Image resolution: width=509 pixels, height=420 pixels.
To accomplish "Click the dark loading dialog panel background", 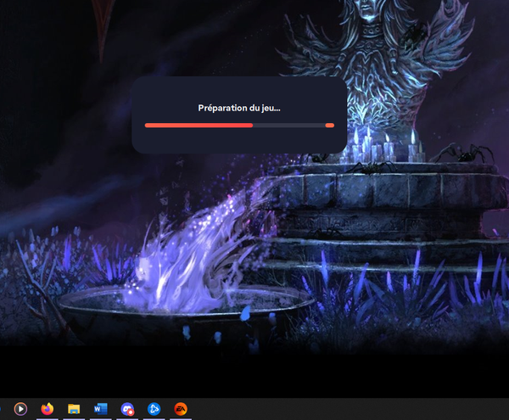I will coord(239,141).
